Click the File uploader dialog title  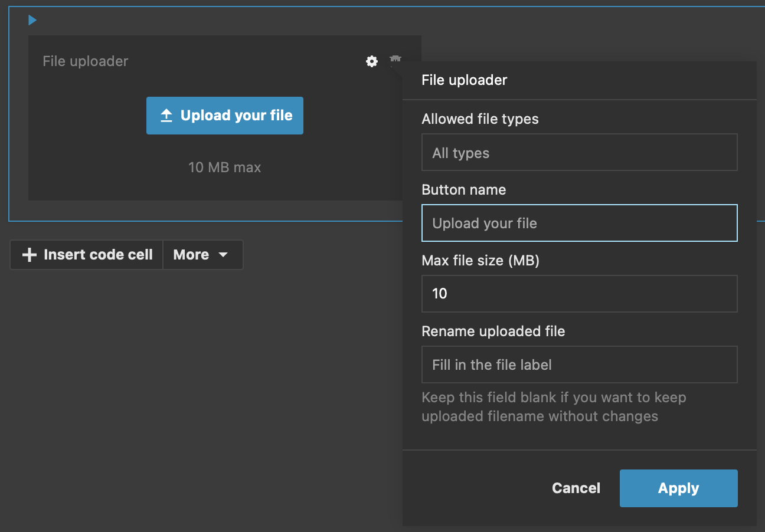coord(464,80)
